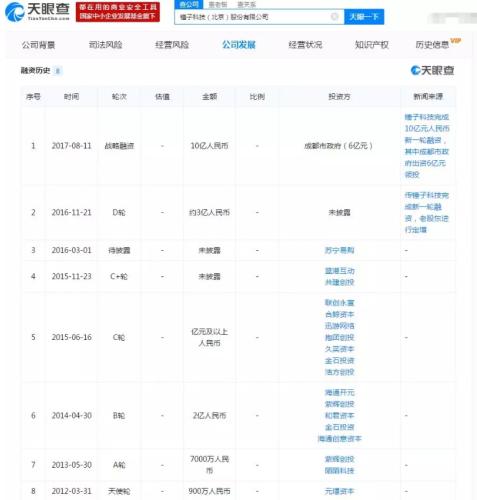The width and height of the screenshot is (477, 500).
Task: Click the date 2012-03-31
Action: point(71,491)
